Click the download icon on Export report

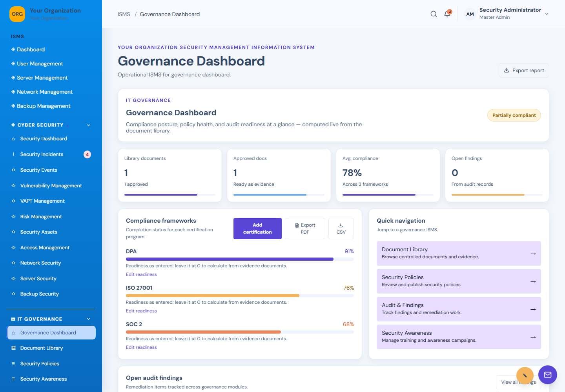tap(507, 71)
